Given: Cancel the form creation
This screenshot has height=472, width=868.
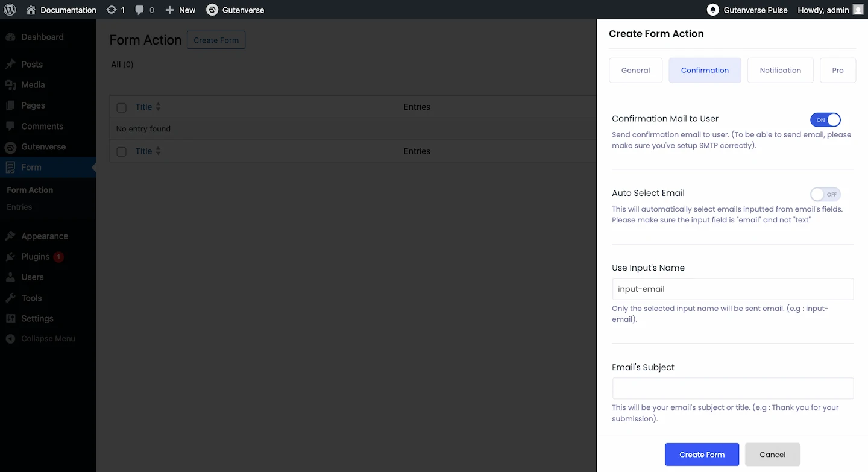Looking at the screenshot, I should 772,455.
